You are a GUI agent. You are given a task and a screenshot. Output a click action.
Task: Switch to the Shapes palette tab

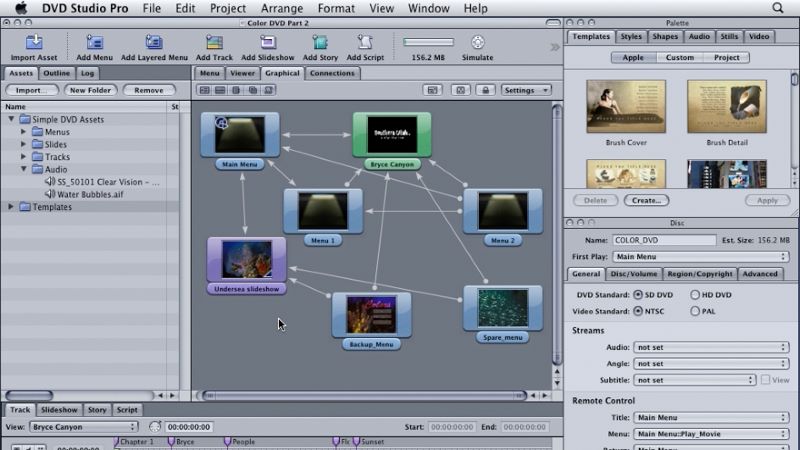[x=665, y=37]
